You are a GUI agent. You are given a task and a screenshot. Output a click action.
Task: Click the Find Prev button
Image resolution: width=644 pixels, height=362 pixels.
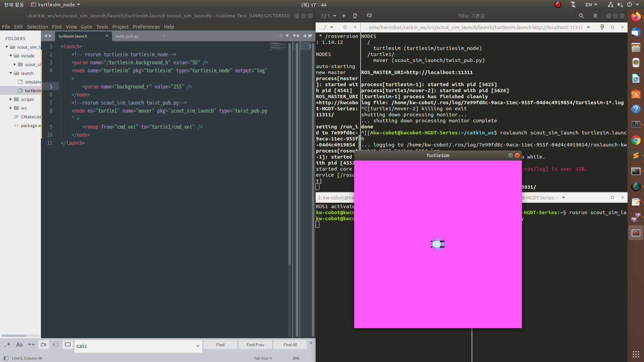pyautogui.click(x=255, y=345)
